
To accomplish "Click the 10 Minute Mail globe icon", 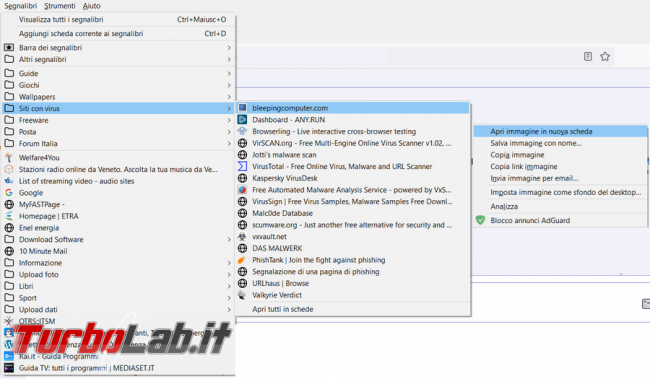I will point(9,251).
